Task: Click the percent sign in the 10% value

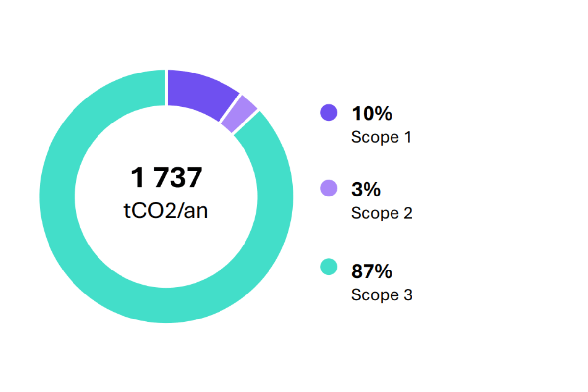Action: (384, 114)
